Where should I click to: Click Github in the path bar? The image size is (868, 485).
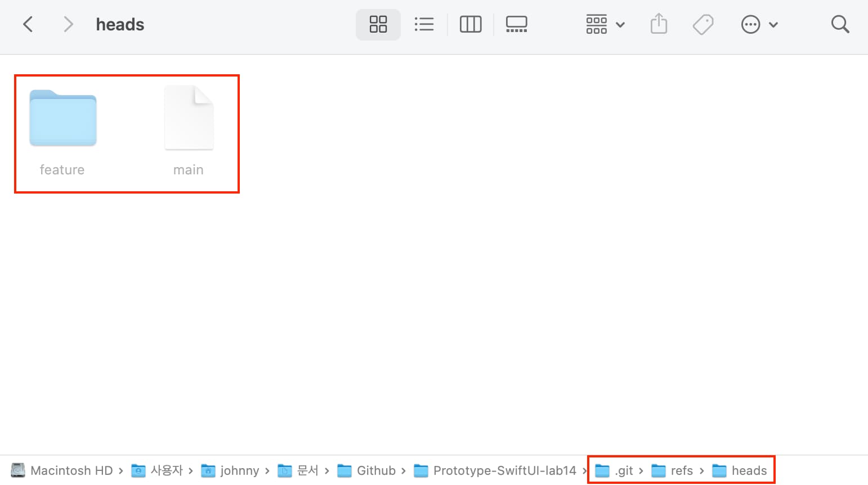pos(366,470)
